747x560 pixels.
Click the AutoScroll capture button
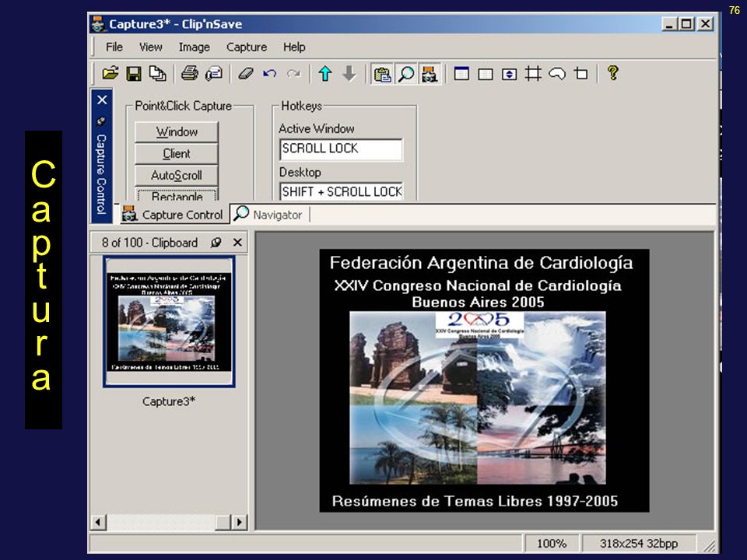177,176
